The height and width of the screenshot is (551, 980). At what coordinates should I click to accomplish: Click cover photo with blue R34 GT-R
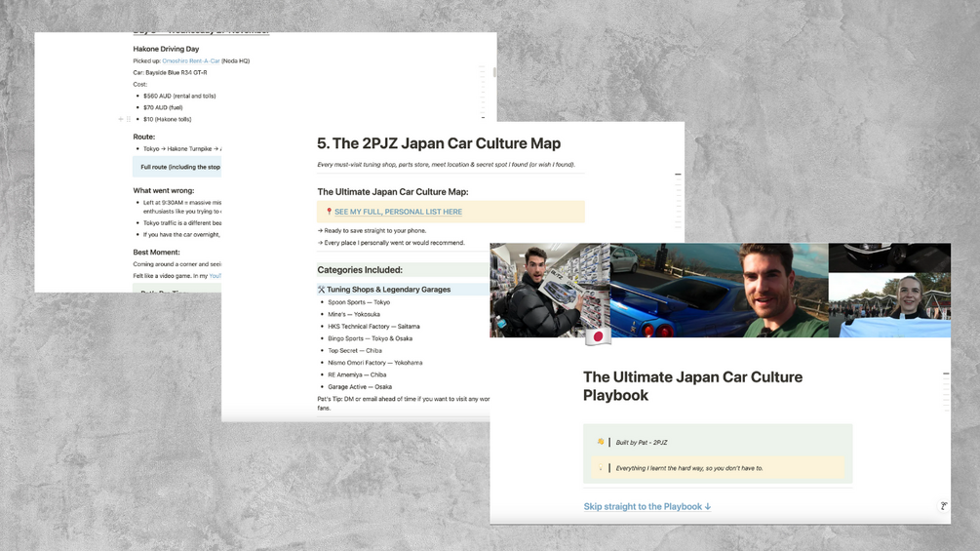(x=719, y=290)
